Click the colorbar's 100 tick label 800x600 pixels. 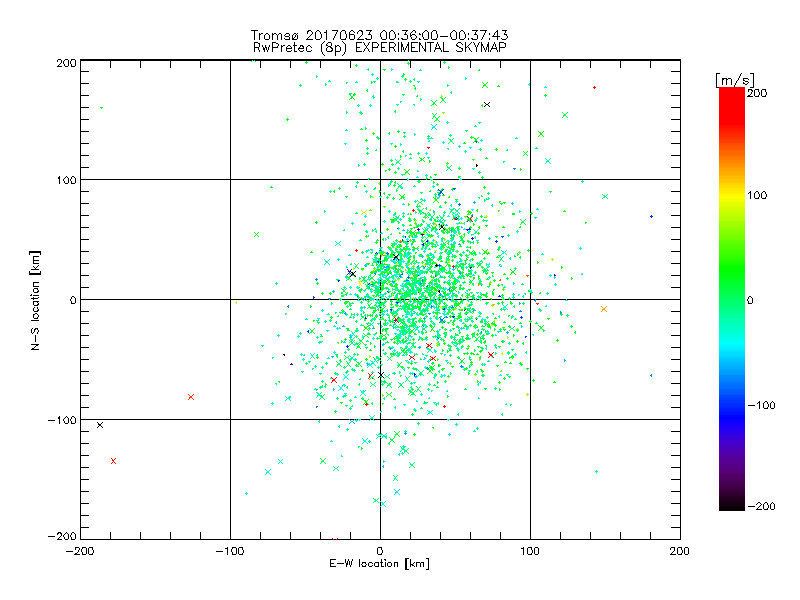coord(757,195)
